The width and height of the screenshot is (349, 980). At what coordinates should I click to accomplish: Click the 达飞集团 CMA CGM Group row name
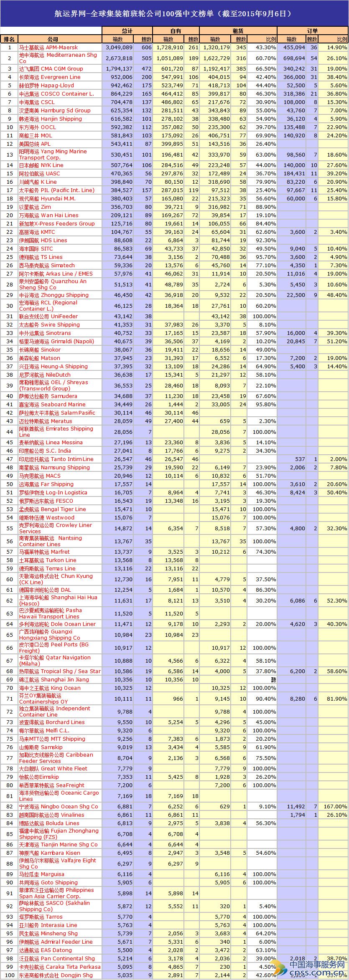51,69
